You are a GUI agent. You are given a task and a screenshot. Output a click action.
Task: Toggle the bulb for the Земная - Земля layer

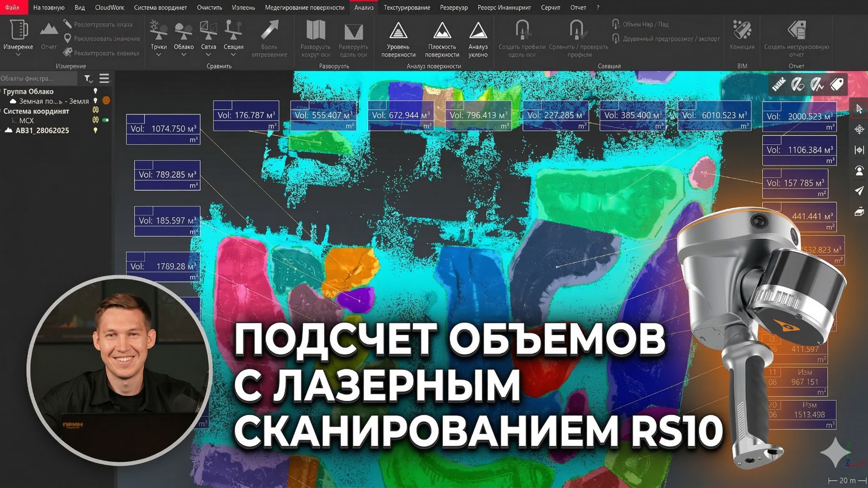coord(95,101)
